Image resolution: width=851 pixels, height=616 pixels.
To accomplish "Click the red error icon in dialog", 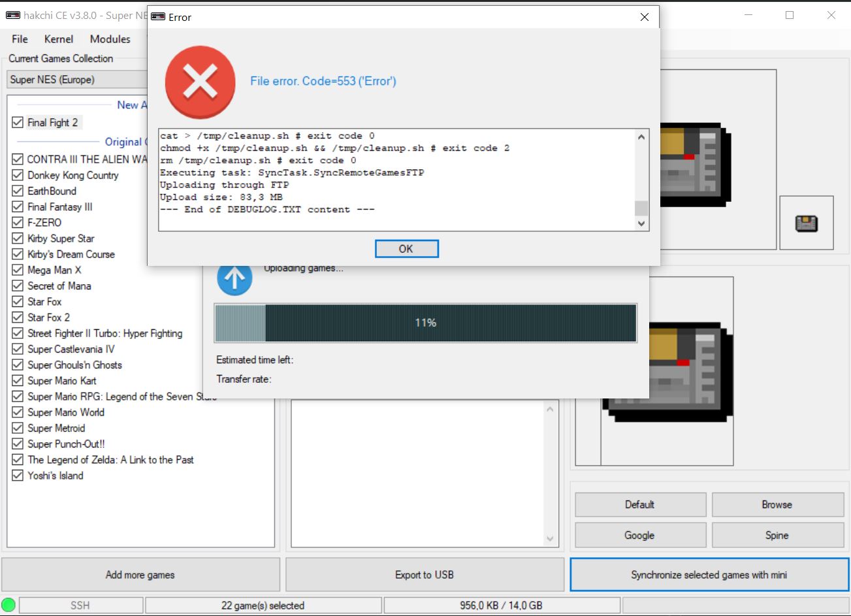I will 200,82.
